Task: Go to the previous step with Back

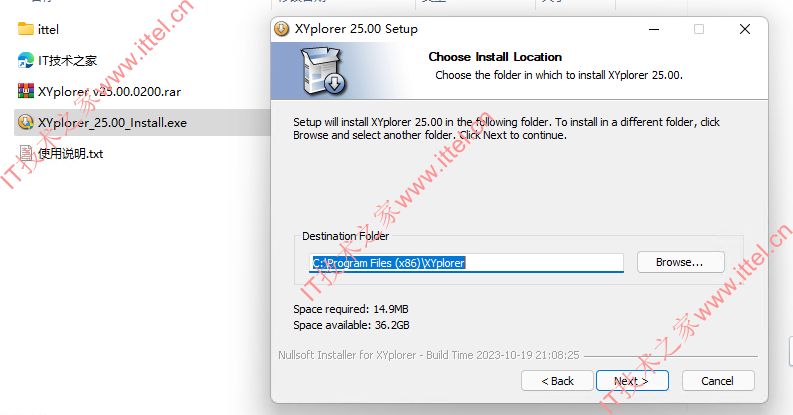Action: pyautogui.click(x=557, y=381)
